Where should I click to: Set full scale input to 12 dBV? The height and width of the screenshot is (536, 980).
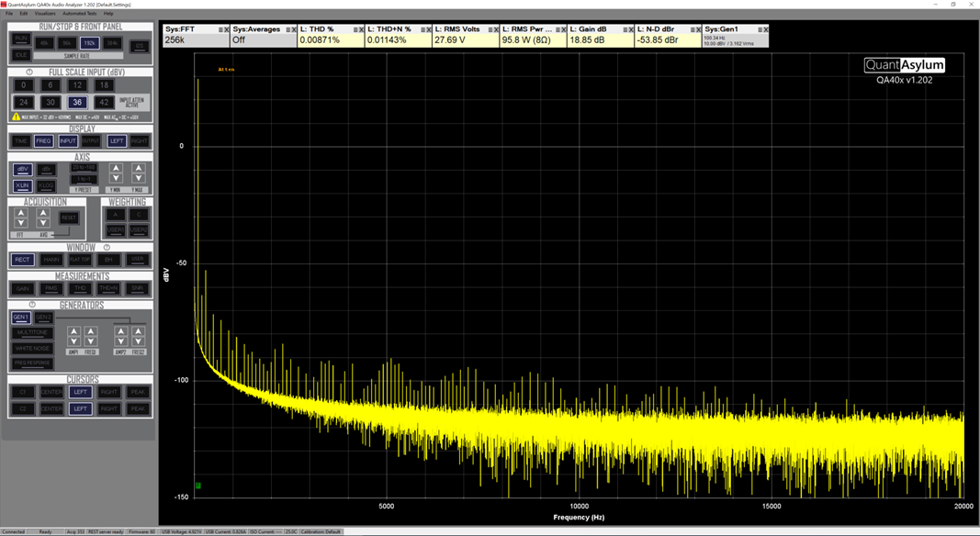(77, 85)
